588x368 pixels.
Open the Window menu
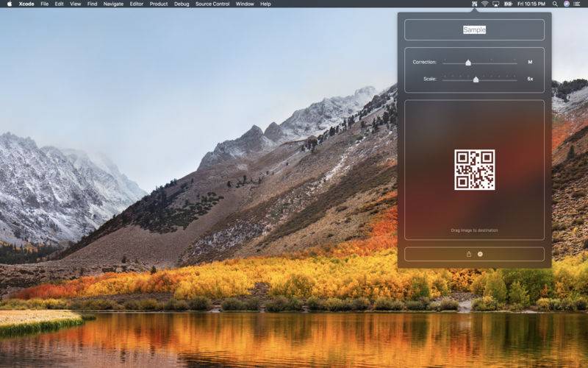coord(245,4)
